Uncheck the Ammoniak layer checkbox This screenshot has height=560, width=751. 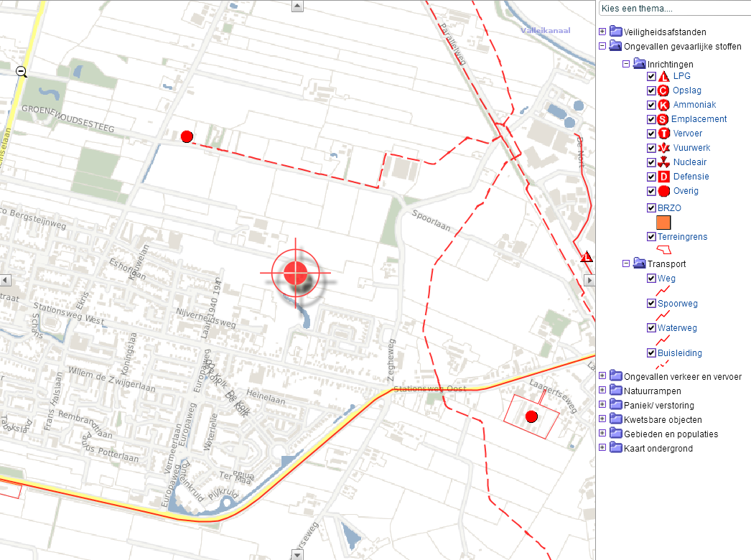click(651, 105)
